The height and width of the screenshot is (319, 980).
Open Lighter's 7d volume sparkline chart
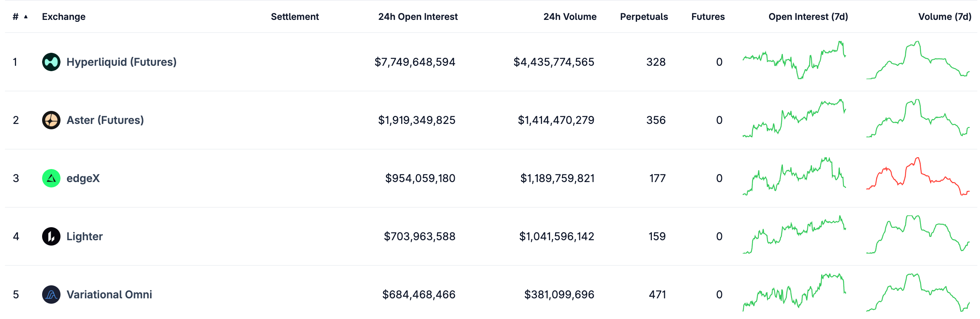pos(918,235)
